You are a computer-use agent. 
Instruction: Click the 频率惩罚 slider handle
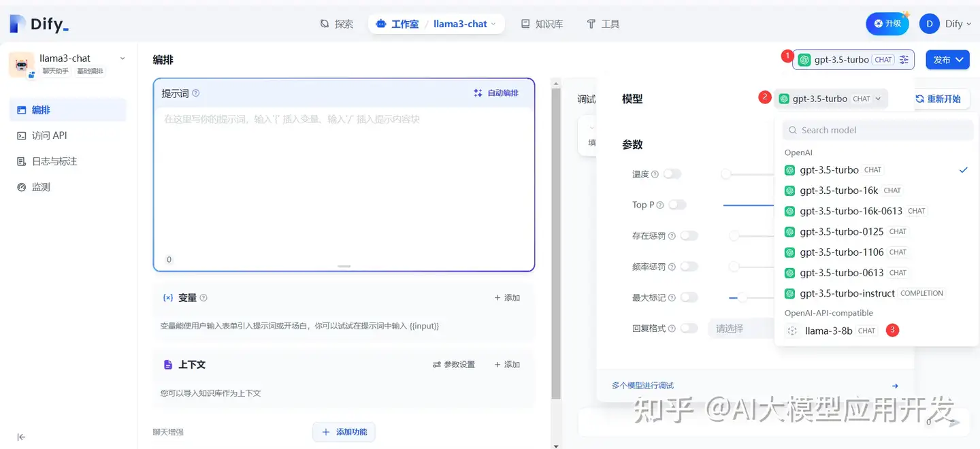(x=734, y=267)
